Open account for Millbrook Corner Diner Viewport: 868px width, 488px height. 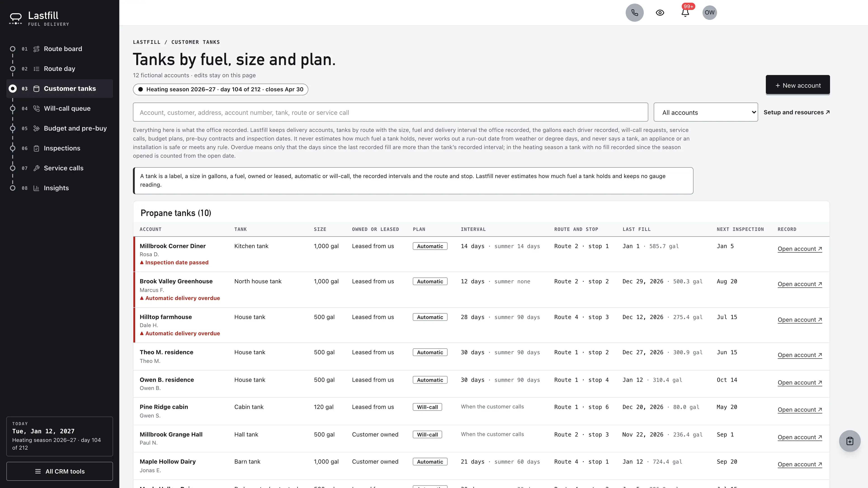(x=800, y=249)
